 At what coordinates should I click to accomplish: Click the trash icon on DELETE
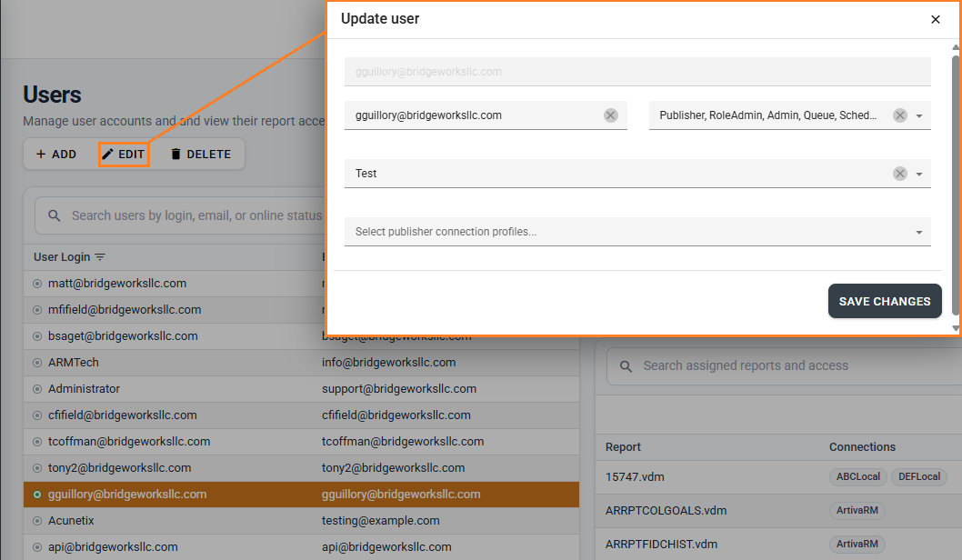point(175,154)
